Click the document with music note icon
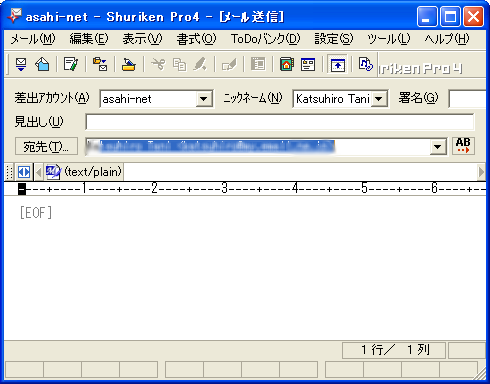Viewport: 490px width, 384px height. (x=365, y=64)
